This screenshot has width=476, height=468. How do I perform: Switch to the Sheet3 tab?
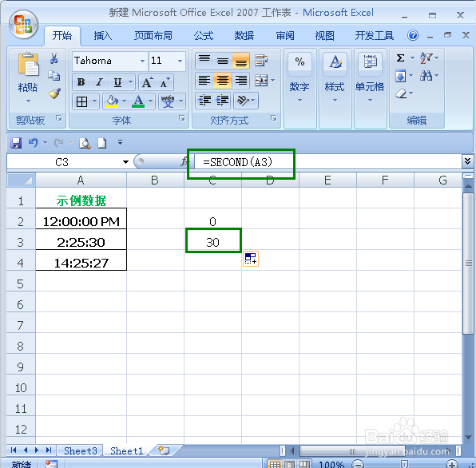80,451
